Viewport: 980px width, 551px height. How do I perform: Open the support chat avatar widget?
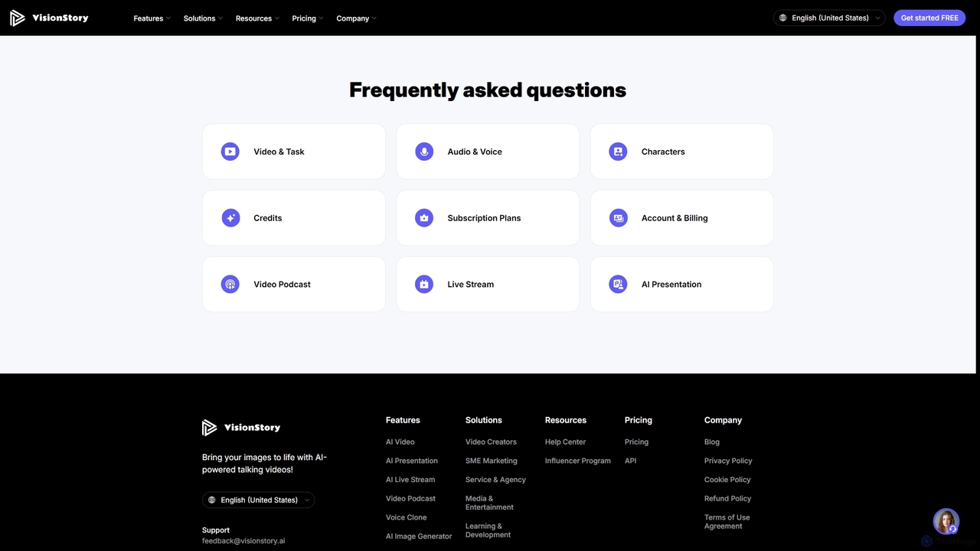pos(946,521)
